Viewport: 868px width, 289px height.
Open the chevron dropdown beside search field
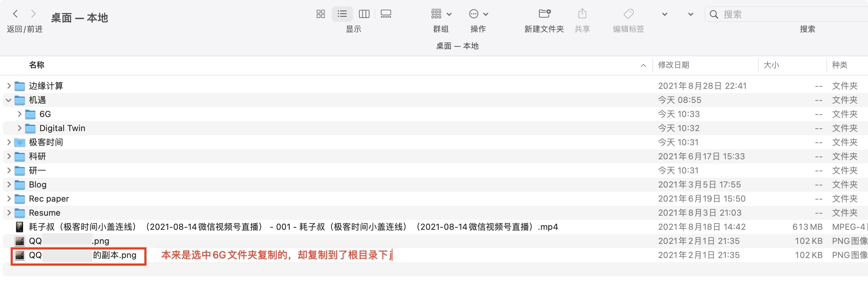click(x=691, y=14)
